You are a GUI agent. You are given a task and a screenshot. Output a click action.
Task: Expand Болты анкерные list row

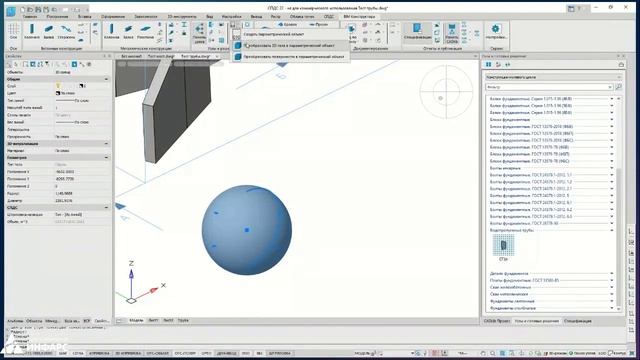point(551,168)
